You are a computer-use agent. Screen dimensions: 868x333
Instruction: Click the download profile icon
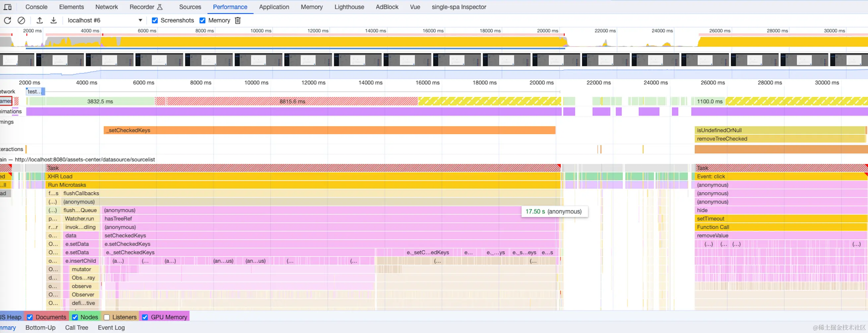54,21
